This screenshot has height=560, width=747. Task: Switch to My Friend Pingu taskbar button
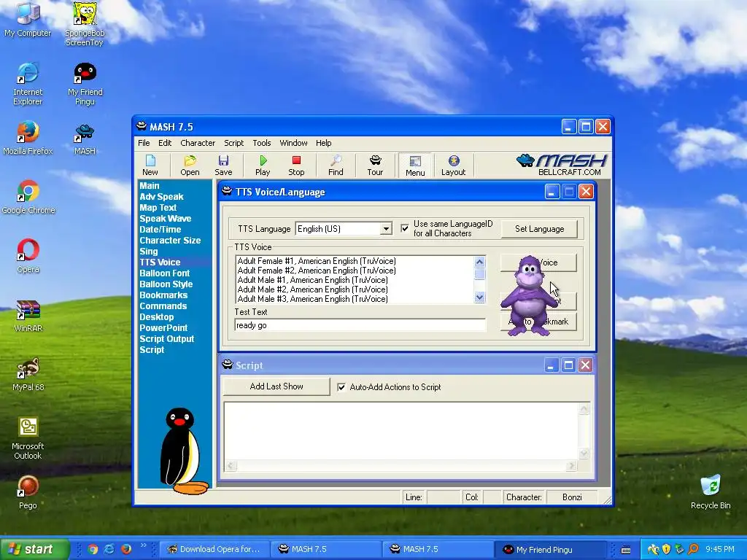(x=550, y=550)
